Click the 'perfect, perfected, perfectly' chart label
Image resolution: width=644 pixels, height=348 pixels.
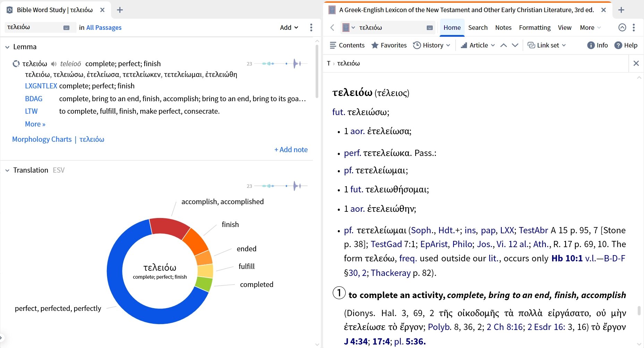58,308
